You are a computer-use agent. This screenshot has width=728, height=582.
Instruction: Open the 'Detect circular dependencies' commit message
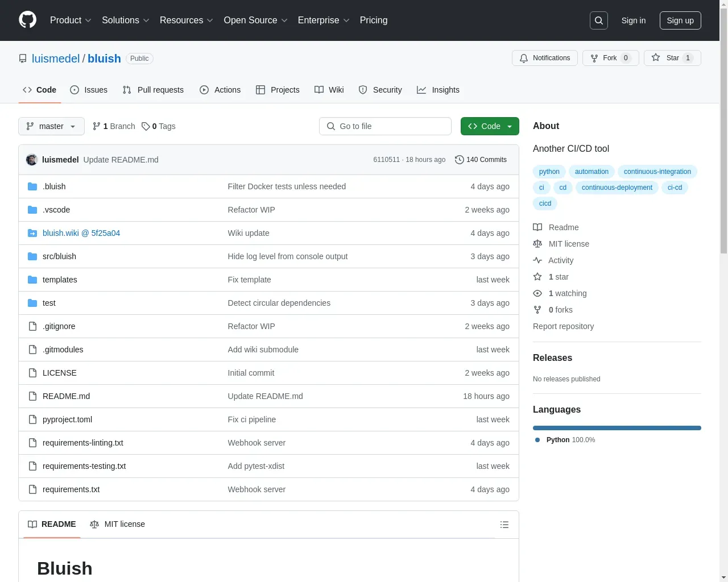click(279, 303)
